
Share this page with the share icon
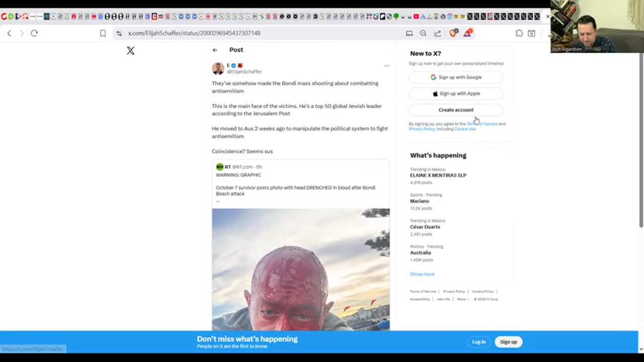(438, 33)
